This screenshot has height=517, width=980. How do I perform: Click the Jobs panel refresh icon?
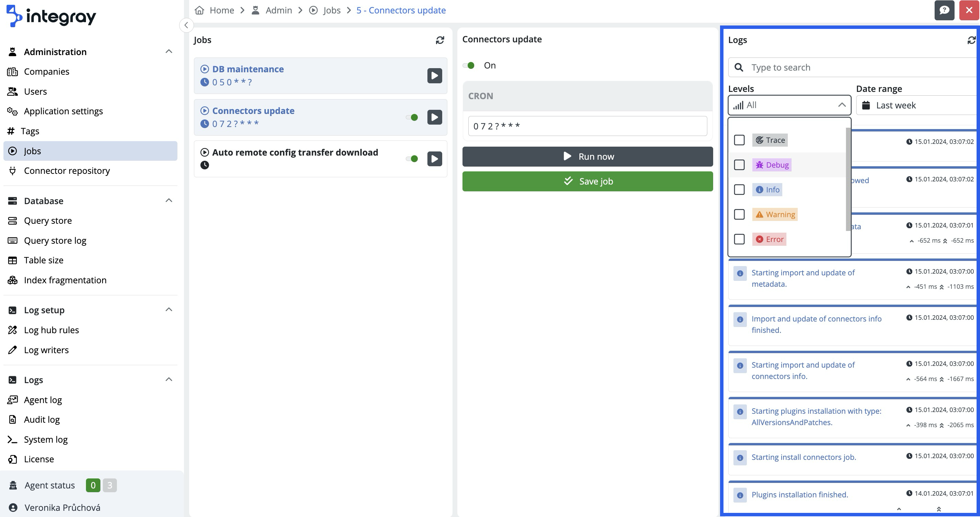[x=440, y=40]
